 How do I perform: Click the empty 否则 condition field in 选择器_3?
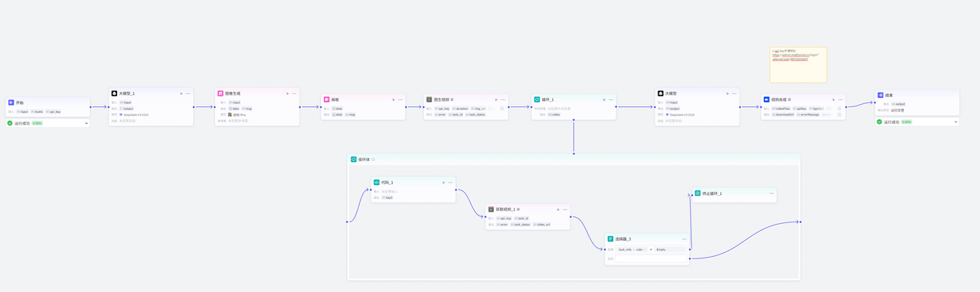tap(652, 259)
